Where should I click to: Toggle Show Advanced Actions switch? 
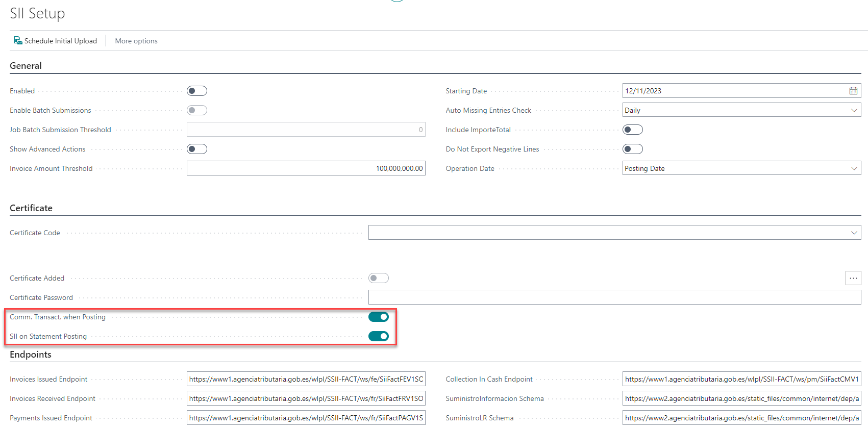coord(196,149)
